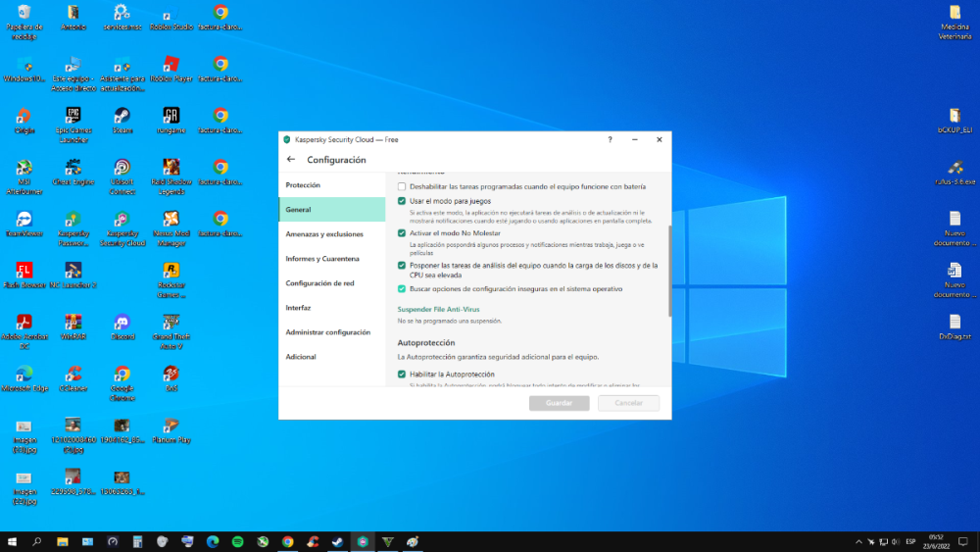The height and width of the screenshot is (552, 980).
Task: Click the Spotify icon in the taskbar
Action: [x=238, y=541]
